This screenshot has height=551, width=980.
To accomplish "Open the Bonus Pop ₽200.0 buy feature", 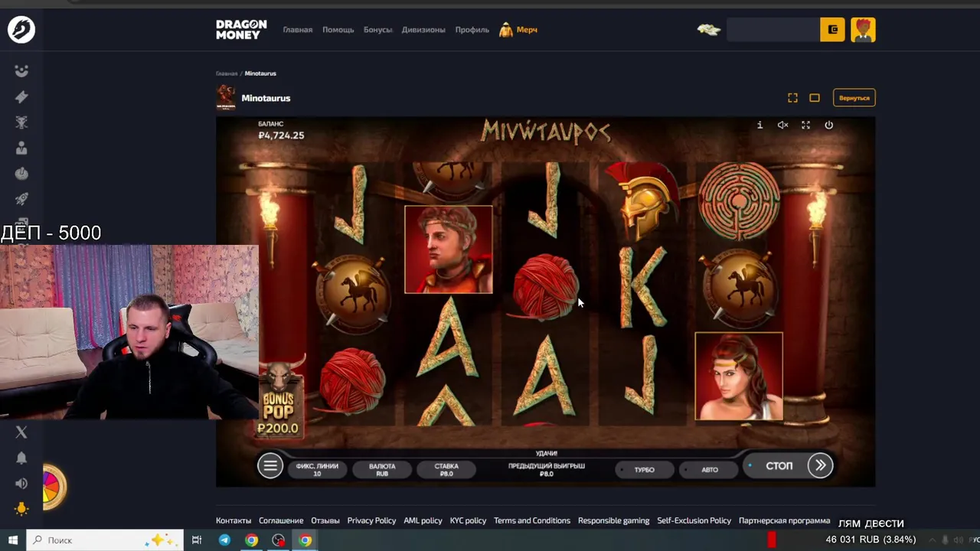I will pyautogui.click(x=279, y=398).
